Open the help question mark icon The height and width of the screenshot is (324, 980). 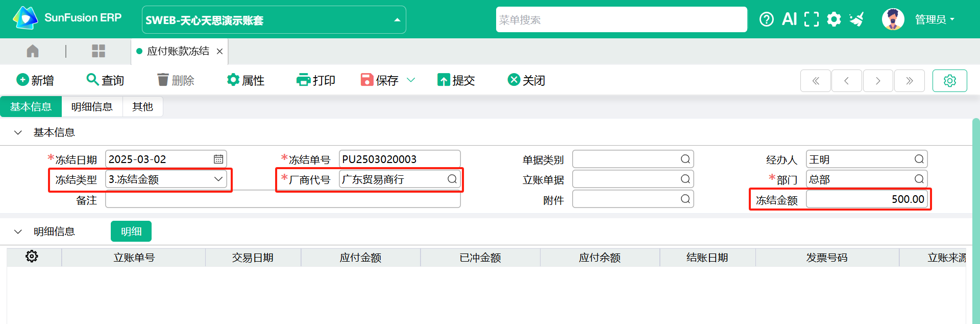766,19
